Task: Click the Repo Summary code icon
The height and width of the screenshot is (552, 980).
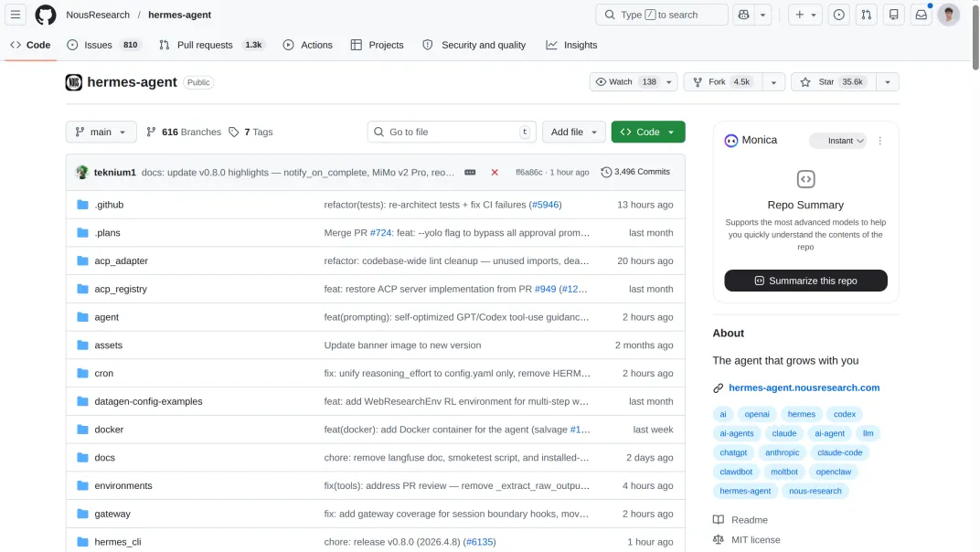Action: point(805,179)
